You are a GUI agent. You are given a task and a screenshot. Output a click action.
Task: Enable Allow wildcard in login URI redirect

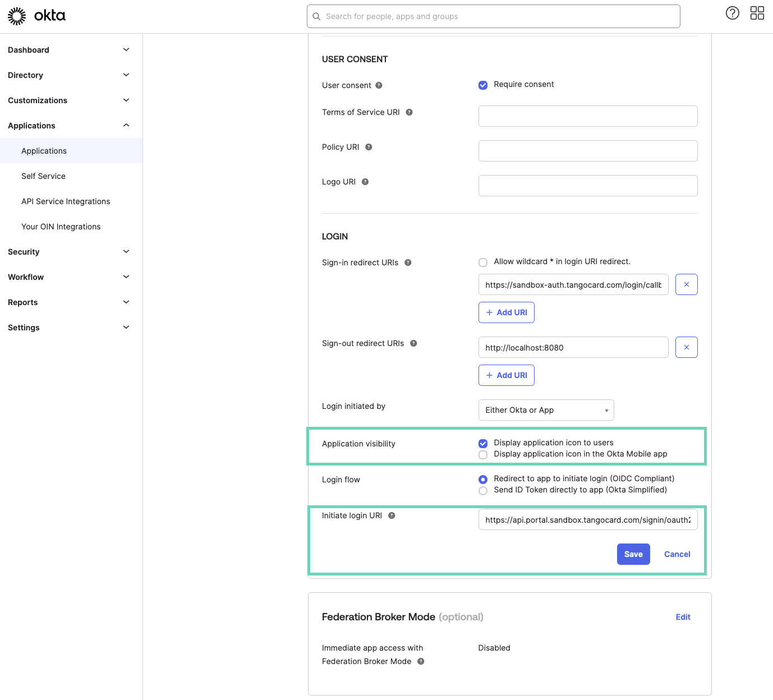pyautogui.click(x=483, y=262)
